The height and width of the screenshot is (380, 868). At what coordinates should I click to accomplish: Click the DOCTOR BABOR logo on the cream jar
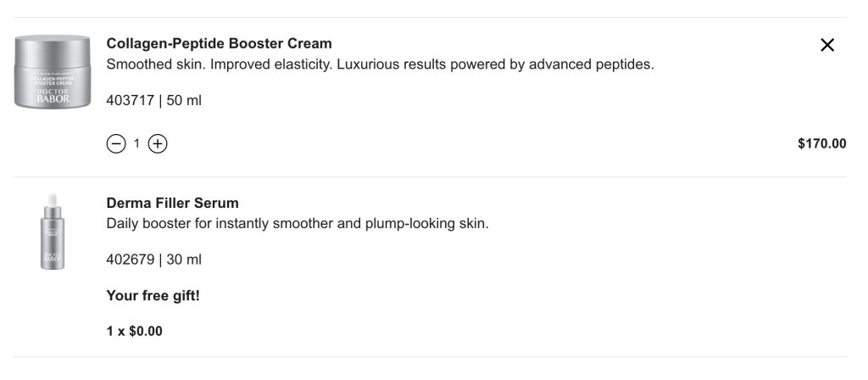pyautogui.click(x=53, y=95)
